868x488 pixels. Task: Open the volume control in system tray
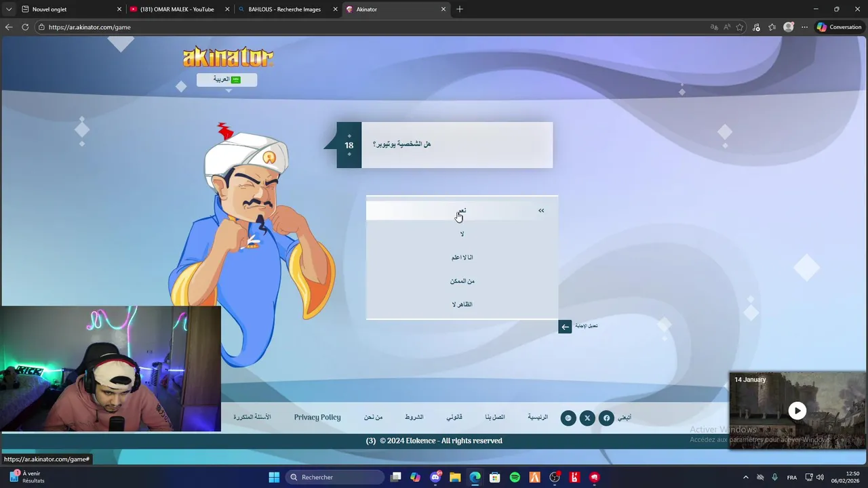pos(820,477)
